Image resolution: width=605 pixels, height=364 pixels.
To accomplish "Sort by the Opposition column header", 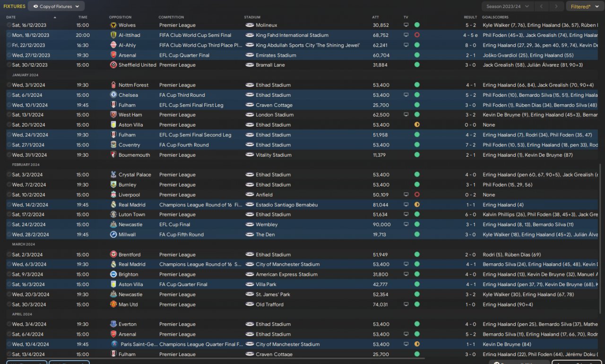I will click(x=120, y=17).
